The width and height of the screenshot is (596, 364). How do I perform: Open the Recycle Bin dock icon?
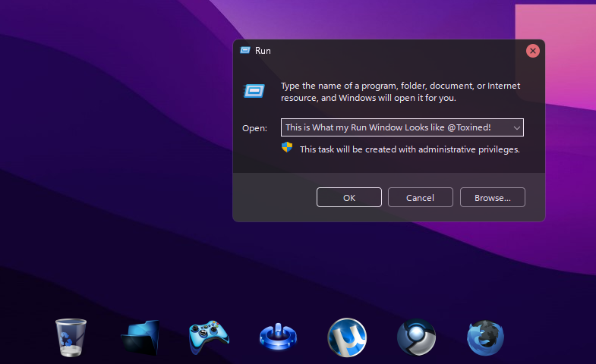(71, 337)
